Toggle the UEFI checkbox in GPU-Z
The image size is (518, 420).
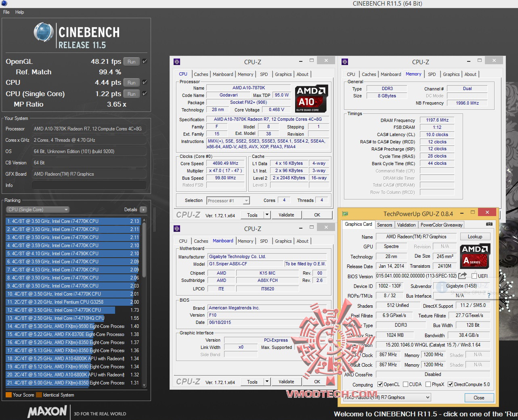coord(474,276)
